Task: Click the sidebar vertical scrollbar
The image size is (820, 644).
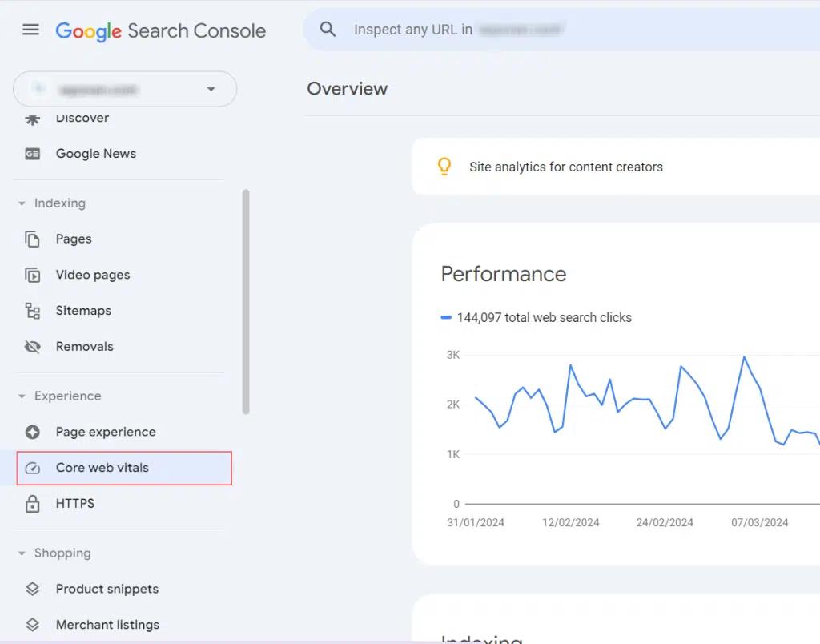Action: pos(246,302)
